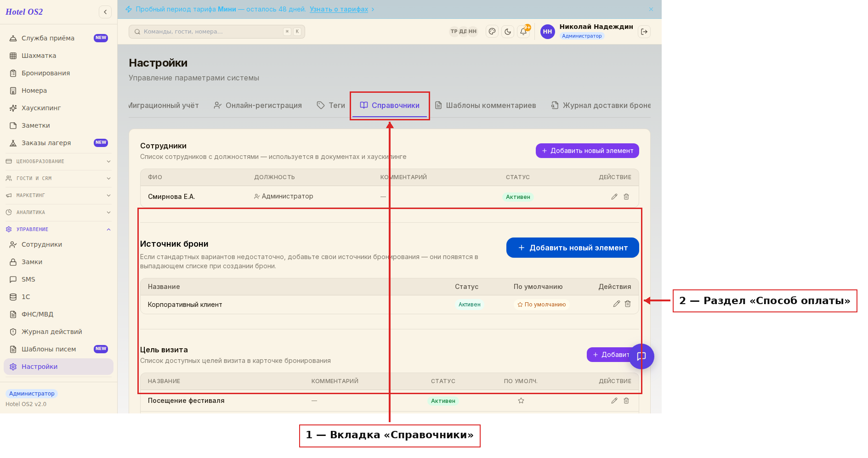Expand the Ценообразование sidebar section

tap(58, 161)
